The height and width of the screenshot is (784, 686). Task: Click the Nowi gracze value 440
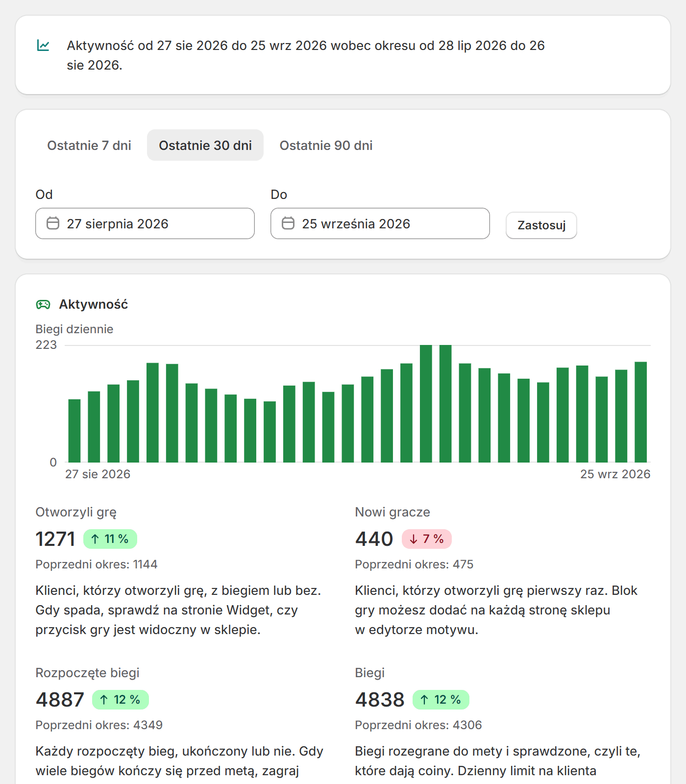[x=374, y=539]
